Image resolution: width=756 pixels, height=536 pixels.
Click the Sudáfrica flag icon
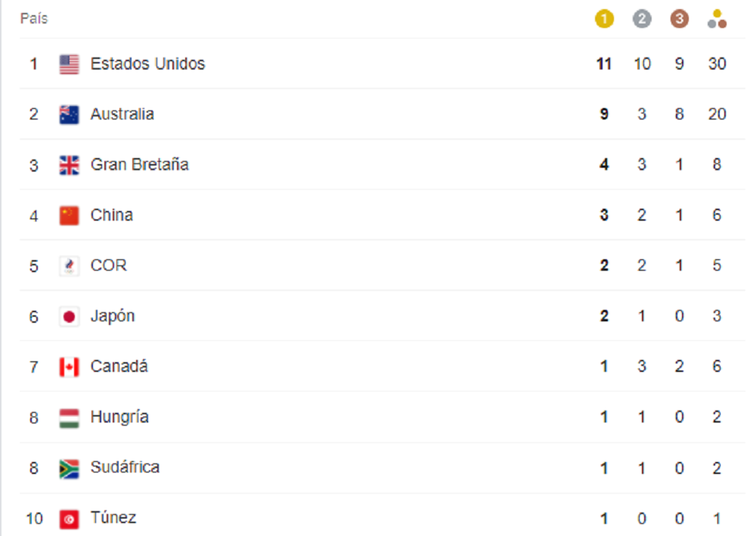(x=69, y=469)
